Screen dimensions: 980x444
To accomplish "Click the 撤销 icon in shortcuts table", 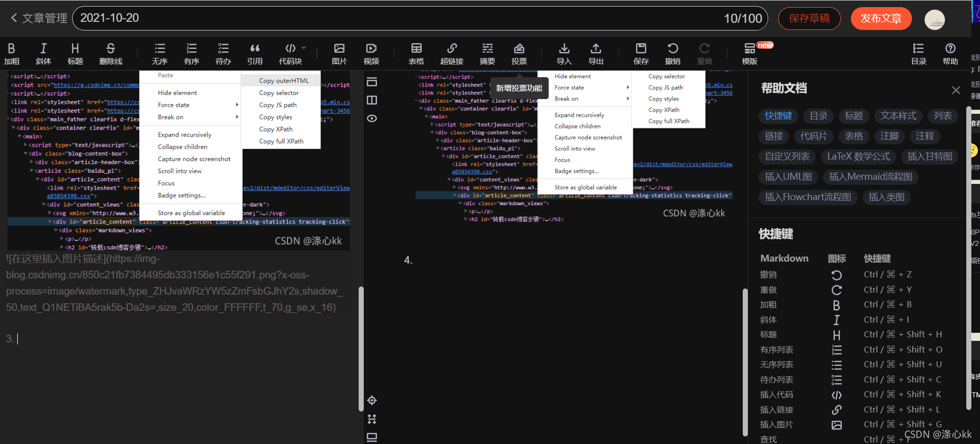I will (x=836, y=275).
